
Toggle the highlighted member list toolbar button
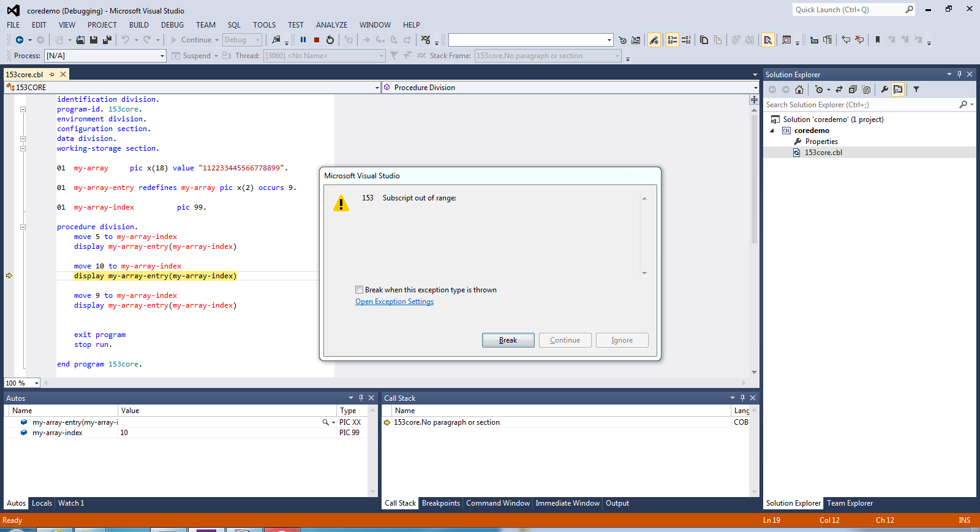673,40
